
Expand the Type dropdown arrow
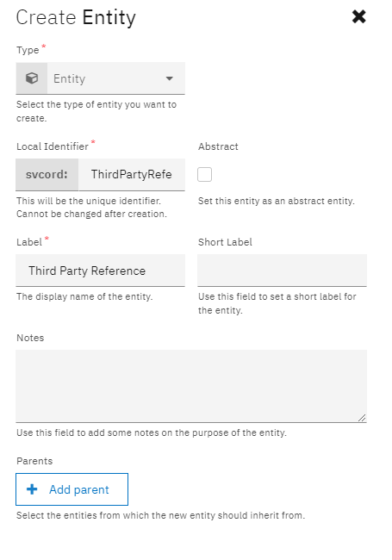click(169, 78)
